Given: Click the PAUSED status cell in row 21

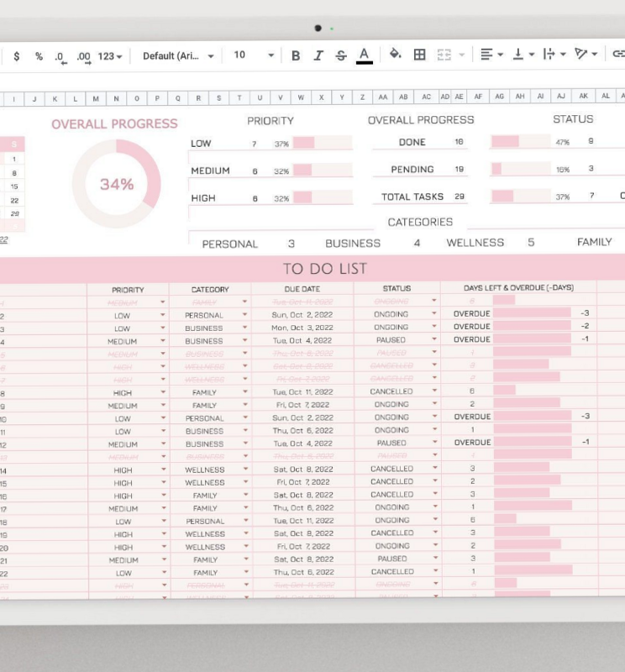Looking at the screenshot, I should (391, 559).
